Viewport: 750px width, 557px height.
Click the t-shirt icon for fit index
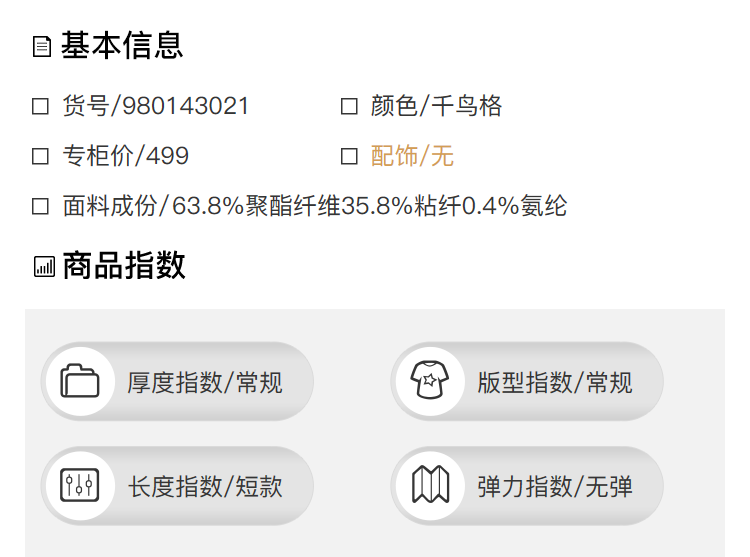[x=430, y=381]
